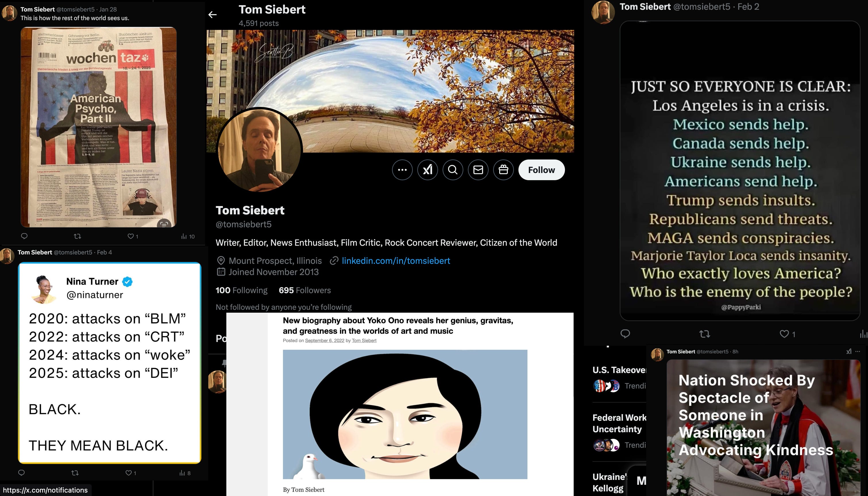The image size is (868, 496).
Task: Open the Yoko Ono illustration
Action: pyautogui.click(x=405, y=414)
